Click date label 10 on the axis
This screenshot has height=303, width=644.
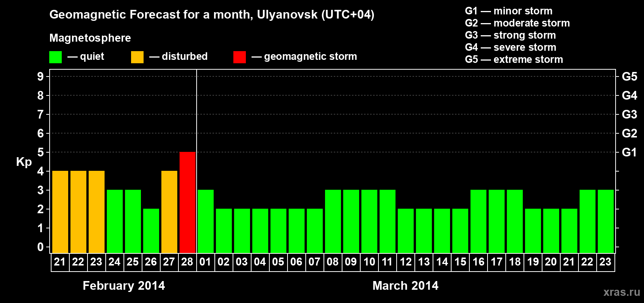(x=369, y=262)
